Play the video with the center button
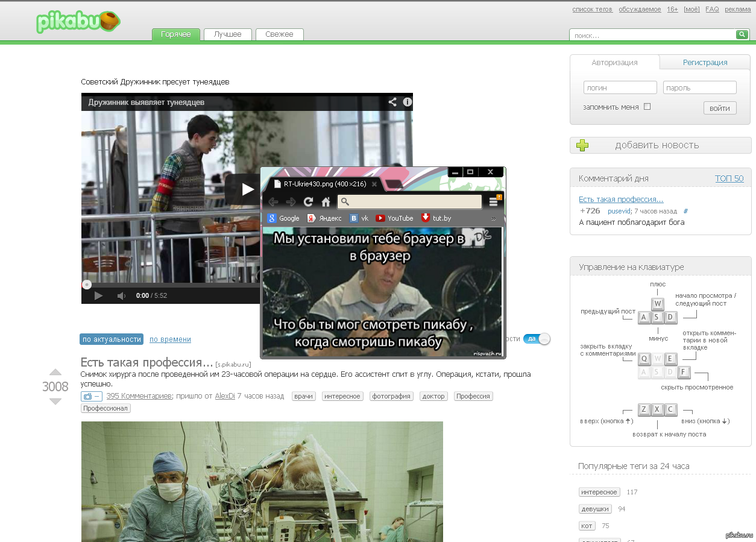Image resolution: width=756 pixels, height=542 pixels. [246, 189]
